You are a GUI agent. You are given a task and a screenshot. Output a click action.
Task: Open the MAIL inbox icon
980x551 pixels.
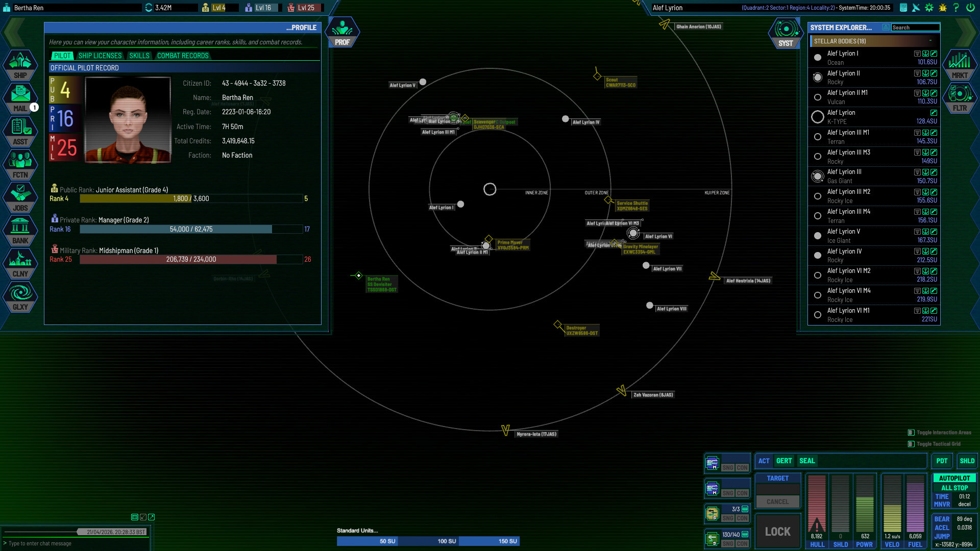coord(20,98)
